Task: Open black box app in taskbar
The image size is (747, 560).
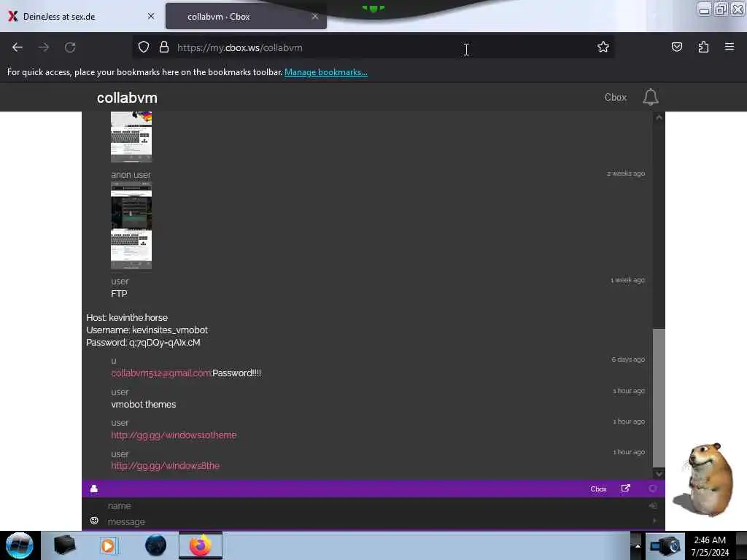Action: (x=64, y=545)
